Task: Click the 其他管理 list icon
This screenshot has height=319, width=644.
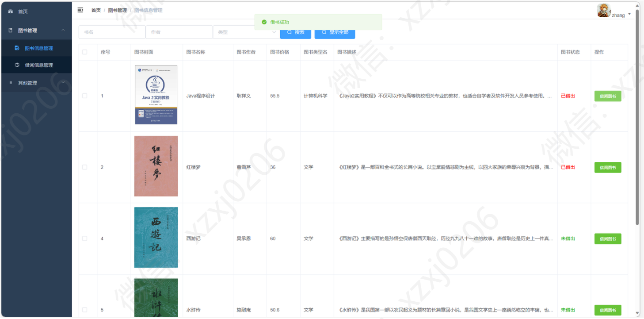Action: [x=11, y=83]
